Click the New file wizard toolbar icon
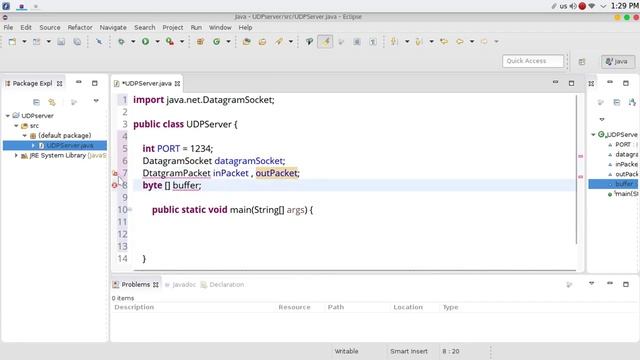 [x=12, y=42]
